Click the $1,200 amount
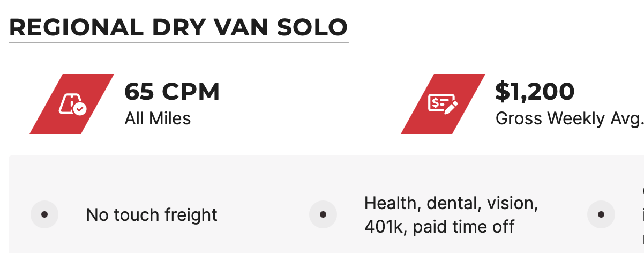 pyautogui.click(x=535, y=92)
